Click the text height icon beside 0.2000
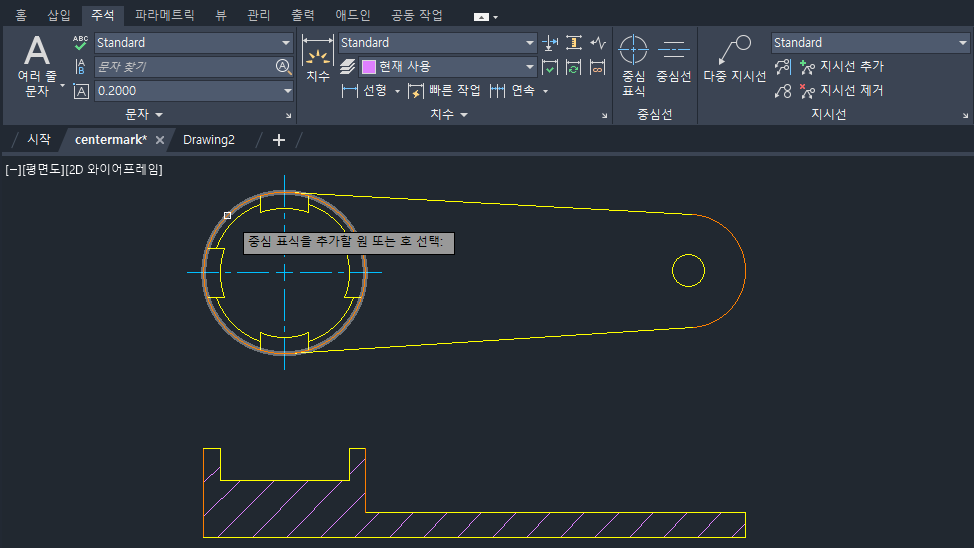The height and width of the screenshot is (548, 974). point(81,91)
